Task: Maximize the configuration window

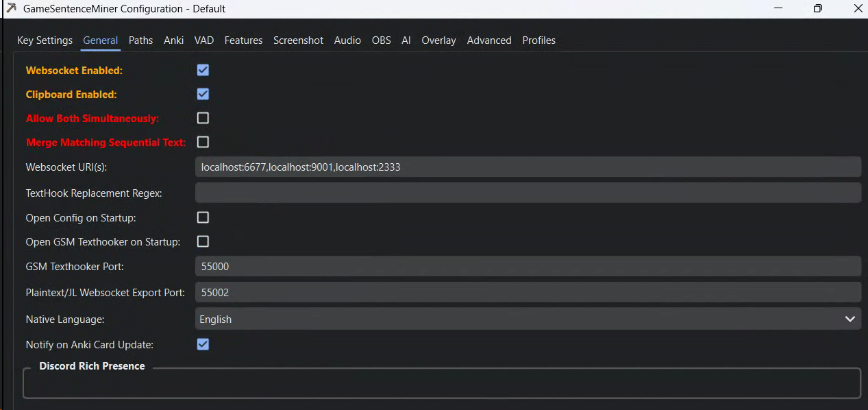Action: pyautogui.click(x=818, y=9)
